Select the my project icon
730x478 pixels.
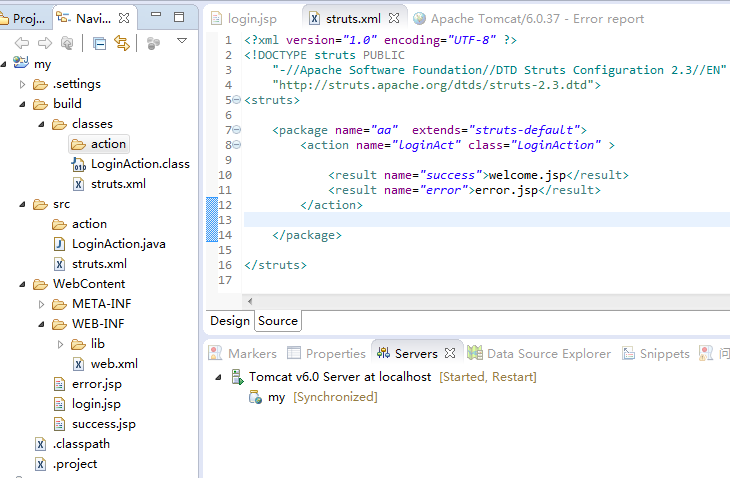(x=20, y=62)
